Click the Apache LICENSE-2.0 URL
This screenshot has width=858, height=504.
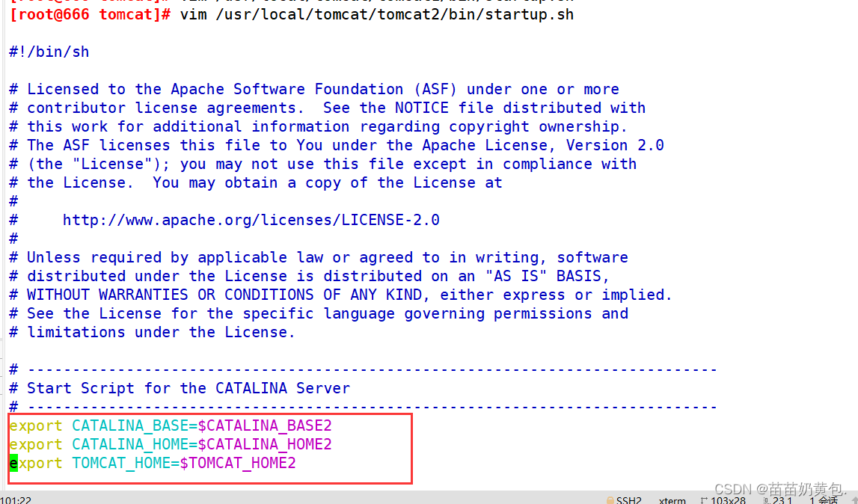pyautogui.click(x=251, y=220)
